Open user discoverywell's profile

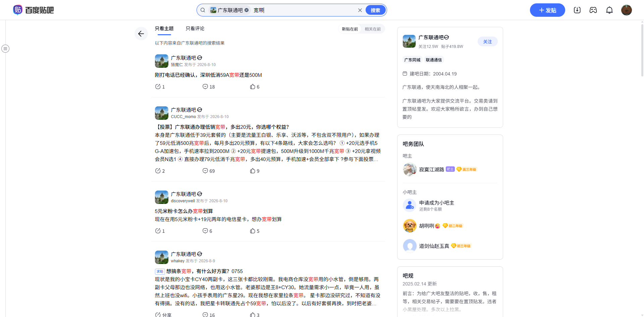(x=183, y=201)
